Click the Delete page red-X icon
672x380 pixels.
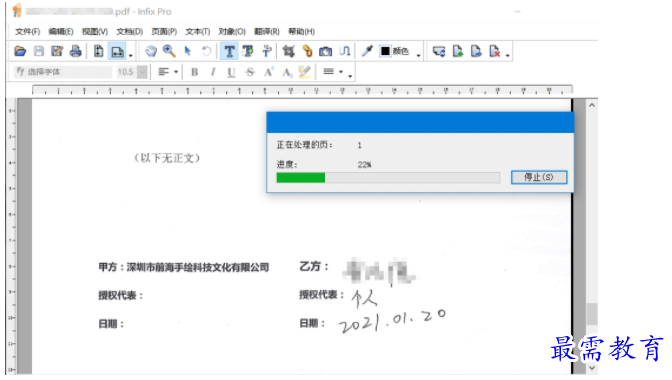[x=495, y=51]
